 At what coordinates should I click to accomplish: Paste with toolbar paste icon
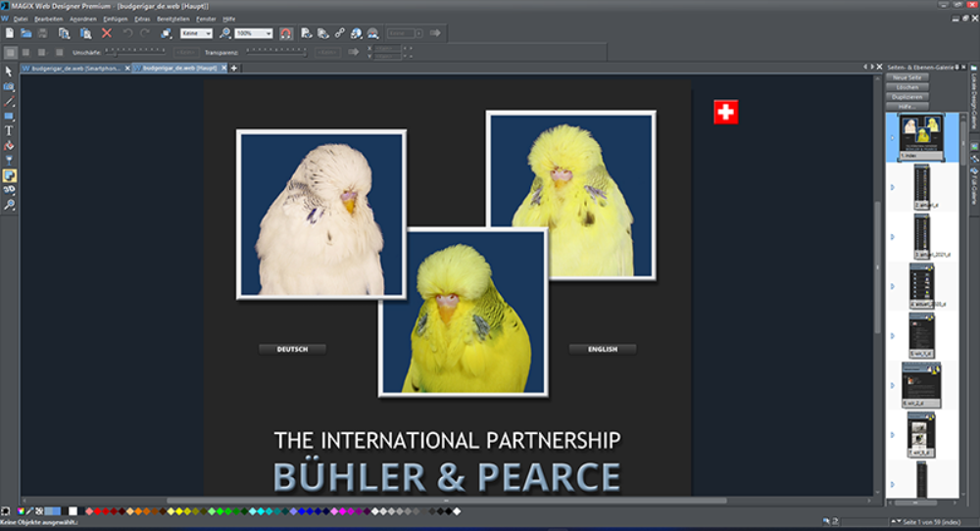click(x=85, y=33)
